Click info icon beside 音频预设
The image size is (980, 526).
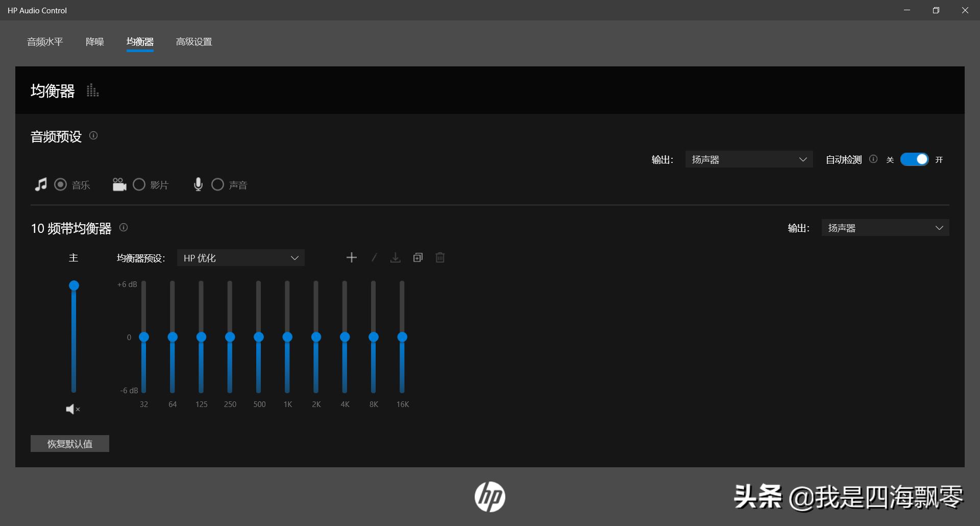pos(93,135)
